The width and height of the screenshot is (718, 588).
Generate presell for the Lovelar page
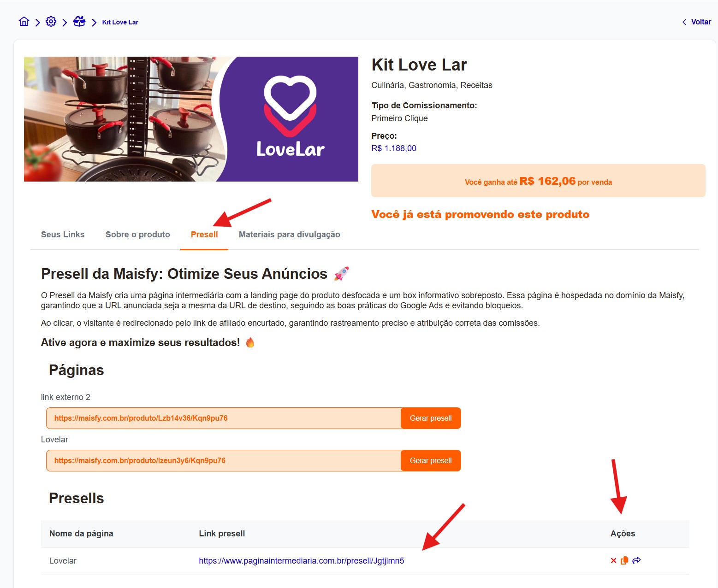pyautogui.click(x=431, y=460)
